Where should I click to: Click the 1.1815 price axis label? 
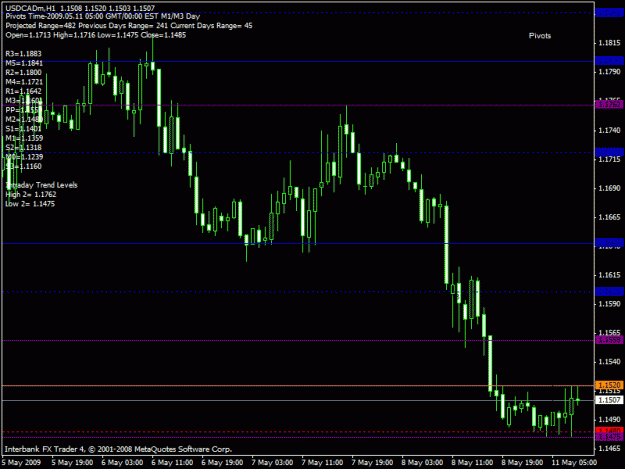609,43
